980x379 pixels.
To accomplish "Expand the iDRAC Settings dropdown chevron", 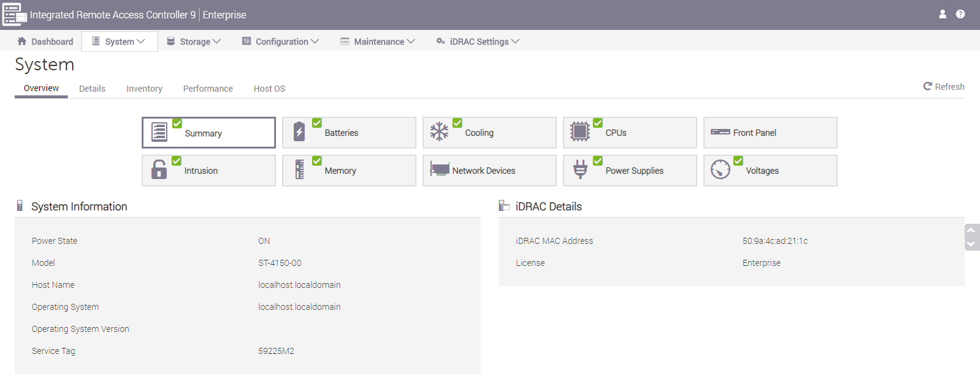I will (x=515, y=42).
